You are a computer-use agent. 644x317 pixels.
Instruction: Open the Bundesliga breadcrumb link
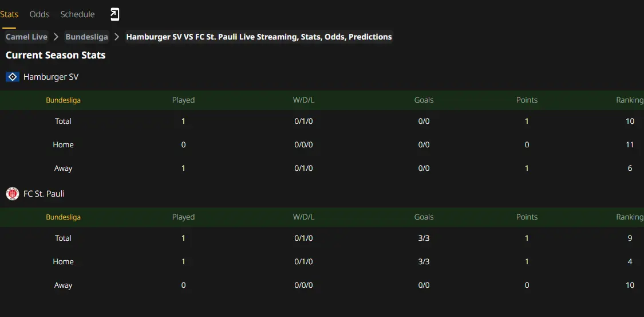[86, 37]
